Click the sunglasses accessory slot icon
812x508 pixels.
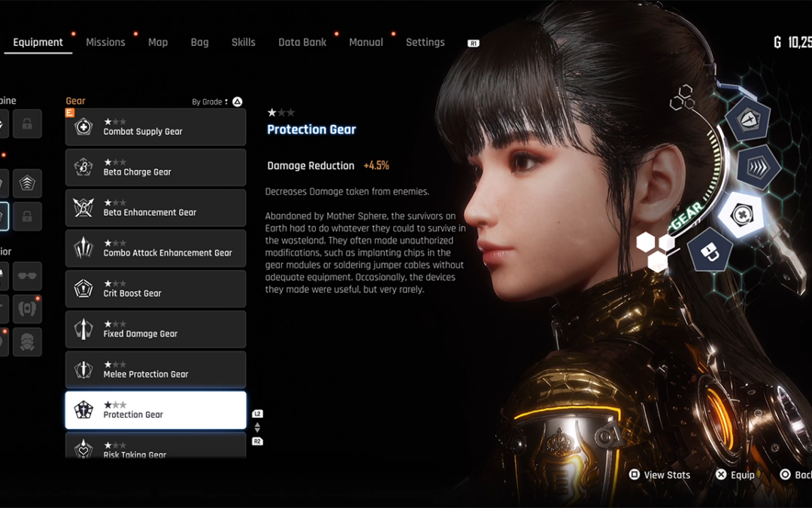[x=27, y=276]
